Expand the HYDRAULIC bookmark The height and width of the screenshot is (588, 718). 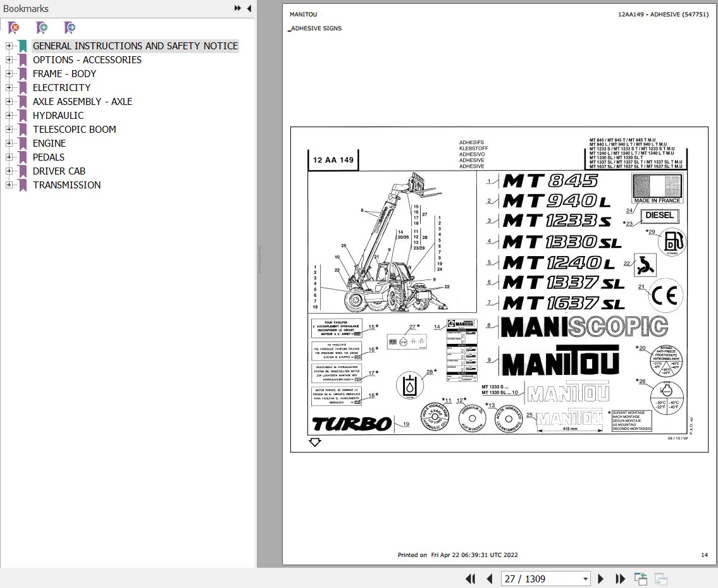coord(9,115)
